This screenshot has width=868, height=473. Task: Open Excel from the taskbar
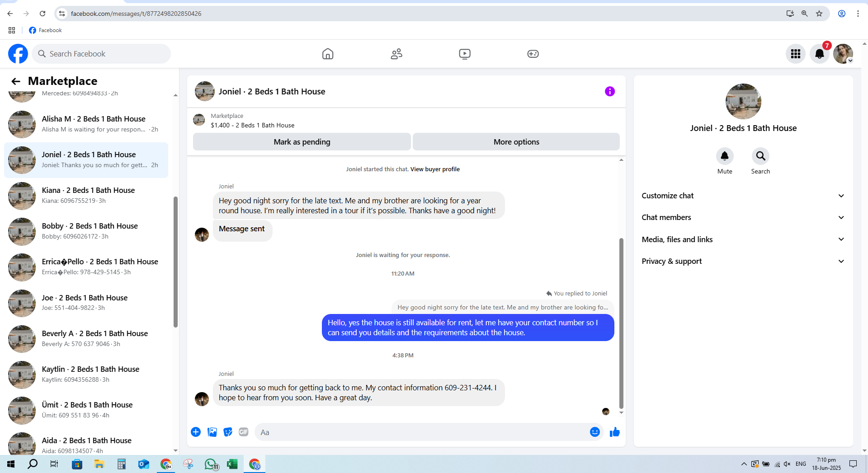point(232,464)
